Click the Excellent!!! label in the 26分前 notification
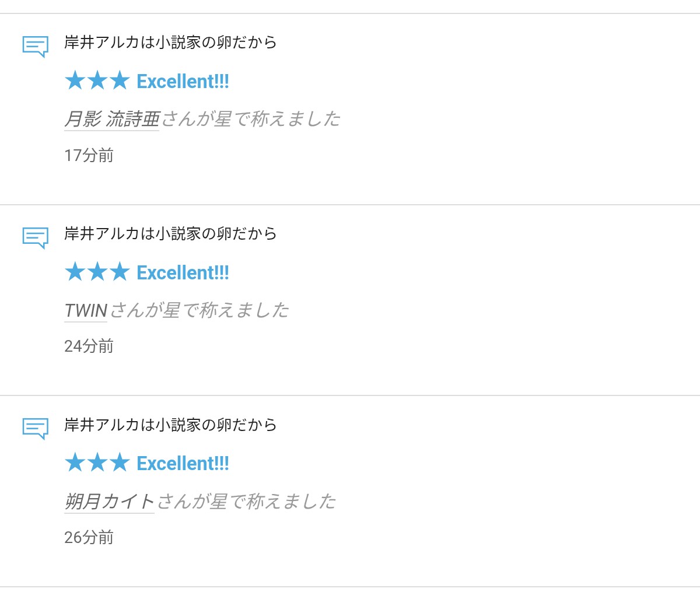Screen dimensions: 700x599 click(183, 464)
